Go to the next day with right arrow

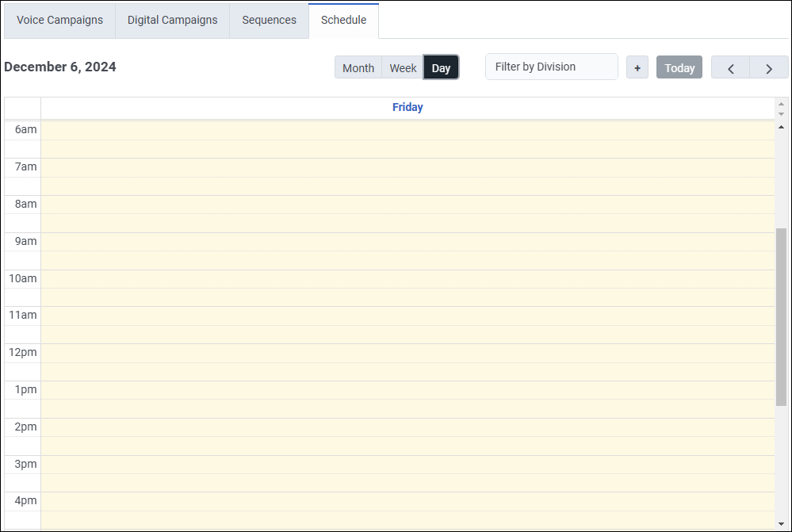coord(769,67)
